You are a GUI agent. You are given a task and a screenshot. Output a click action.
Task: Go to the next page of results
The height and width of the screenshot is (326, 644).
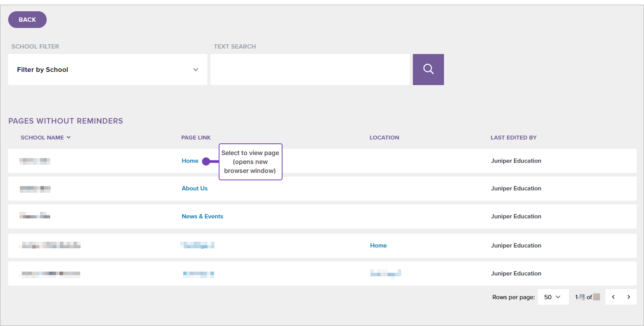628,297
